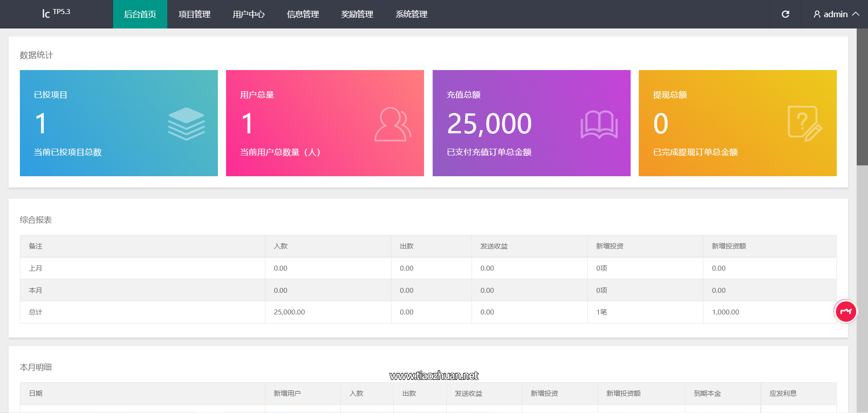Click the refresh icon in top bar
The width and height of the screenshot is (868, 413).
coord(785,14)
